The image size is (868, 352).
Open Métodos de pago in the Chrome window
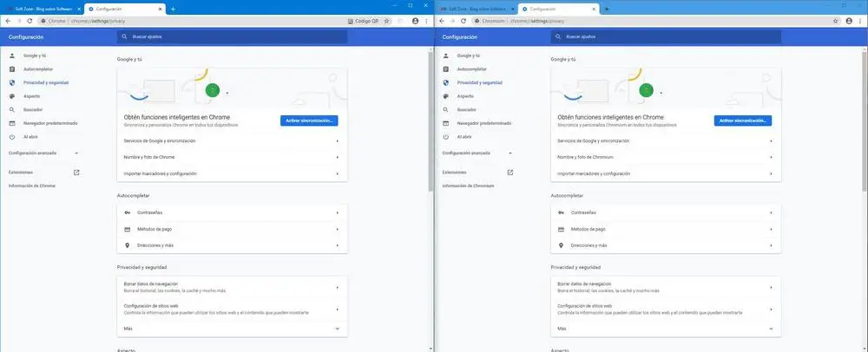click(x=232, y=229)
